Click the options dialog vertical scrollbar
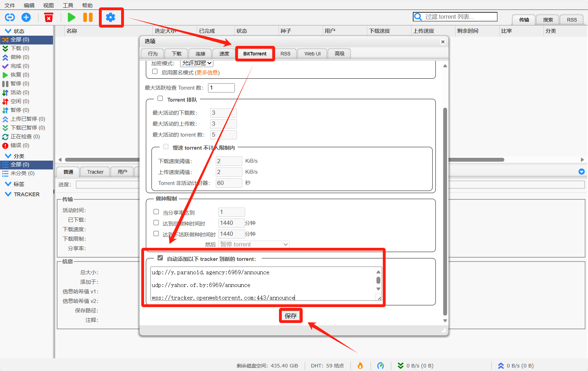This screenshot has height=371, width=588. (x=445, y=211)
